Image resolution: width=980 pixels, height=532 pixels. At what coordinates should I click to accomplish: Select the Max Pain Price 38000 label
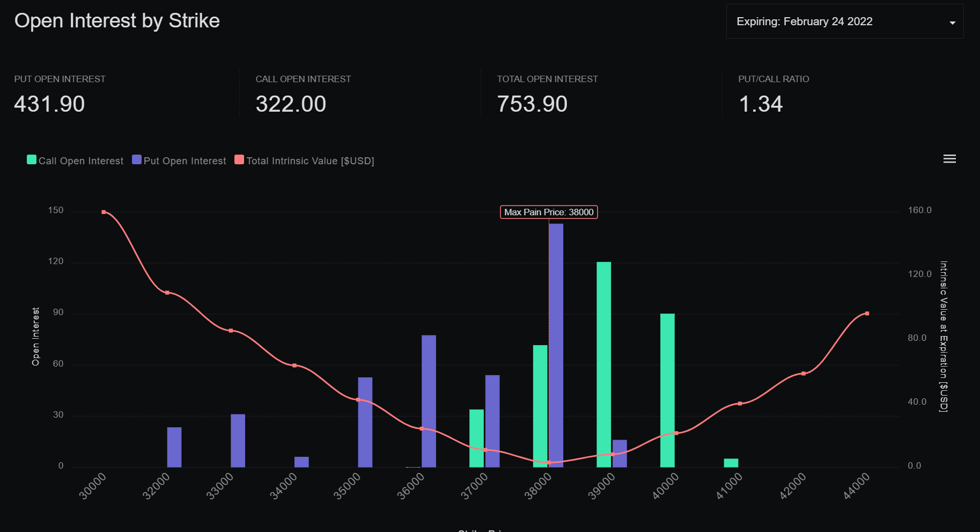click(x=549, y=212)
